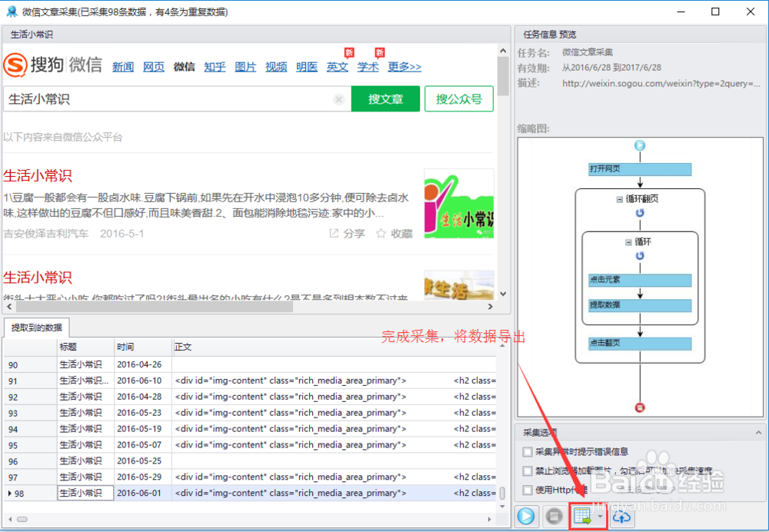Viewport: 769px width, 532px height.
Task: Click the app icon in the title bar
Action: (x=12, y=12)
